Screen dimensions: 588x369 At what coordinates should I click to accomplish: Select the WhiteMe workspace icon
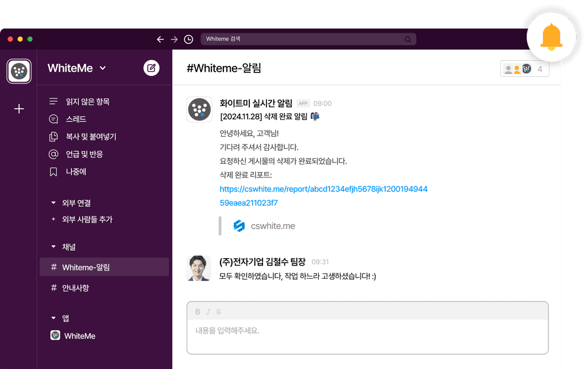[19, 71]
